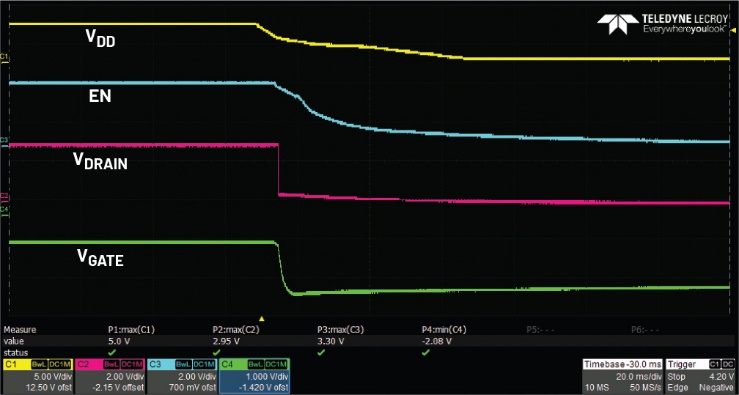Screen dimensions: 739x395
Task: Toggle the BwL badge on channel C4
Action: pyautogui.click(x=255, y=364)
